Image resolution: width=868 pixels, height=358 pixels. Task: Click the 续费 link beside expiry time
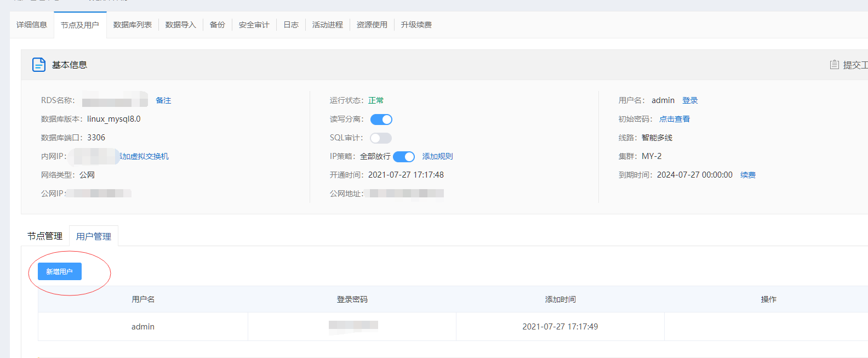point(748,175)
